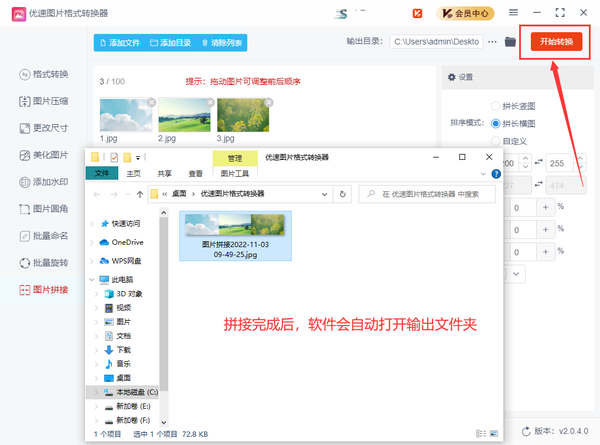Click the 添加文件 add file button
600x445 pixels.
coord(120,42)
